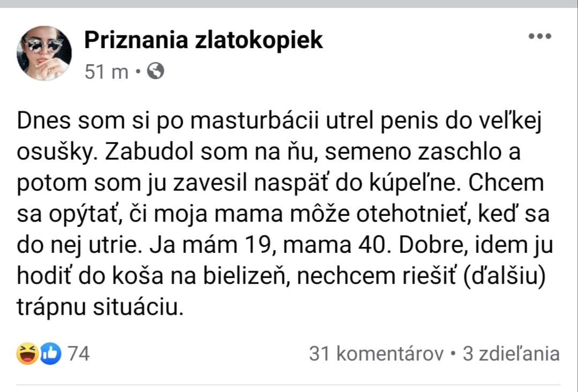The image size is (578, 392).
Task: Expand post actions with the ellipsis icon
Action: click(540, 36)
